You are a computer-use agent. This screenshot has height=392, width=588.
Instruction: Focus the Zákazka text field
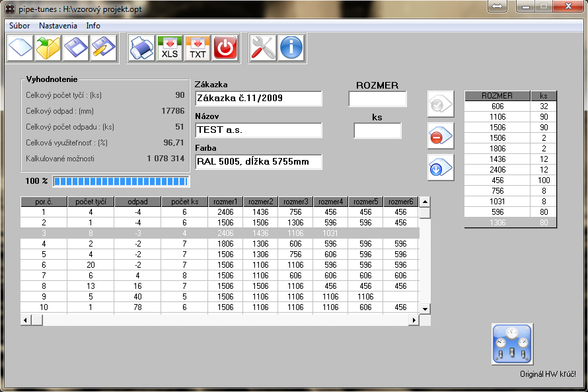point(258,98)
